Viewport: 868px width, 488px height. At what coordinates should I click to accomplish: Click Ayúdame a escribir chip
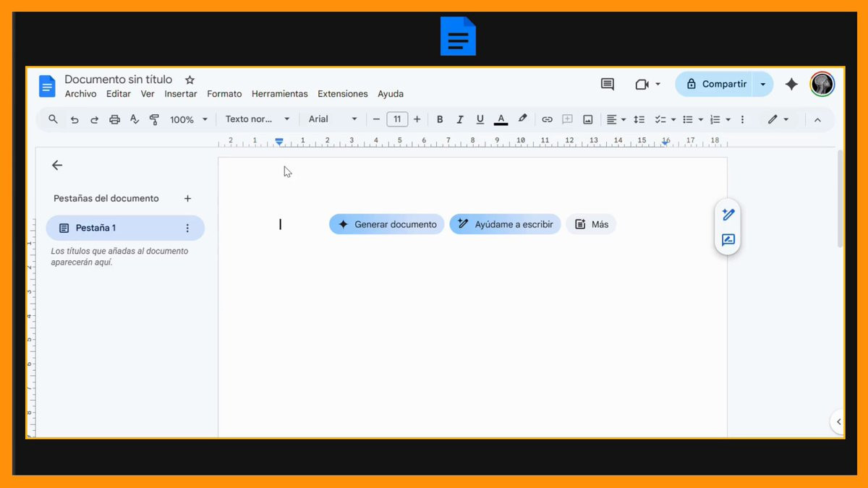[x=505, y=224]
